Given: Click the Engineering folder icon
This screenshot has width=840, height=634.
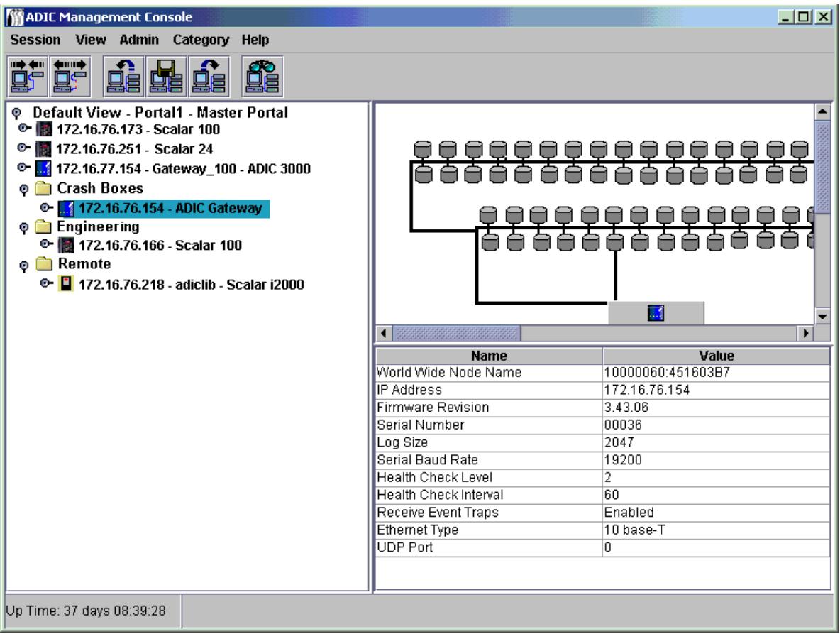Looking at the screenshot, I should pos(43,226).
